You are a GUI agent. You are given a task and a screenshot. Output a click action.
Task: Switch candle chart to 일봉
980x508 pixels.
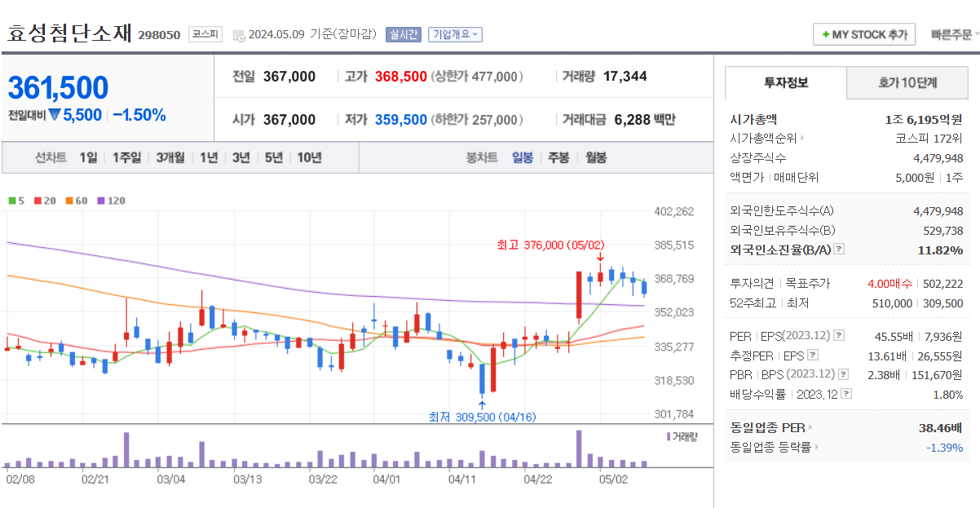pos(523,157)
